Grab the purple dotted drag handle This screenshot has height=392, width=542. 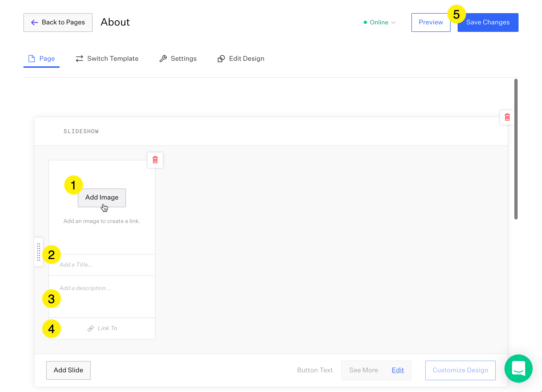pyautogui.click(x=39, y=252)
